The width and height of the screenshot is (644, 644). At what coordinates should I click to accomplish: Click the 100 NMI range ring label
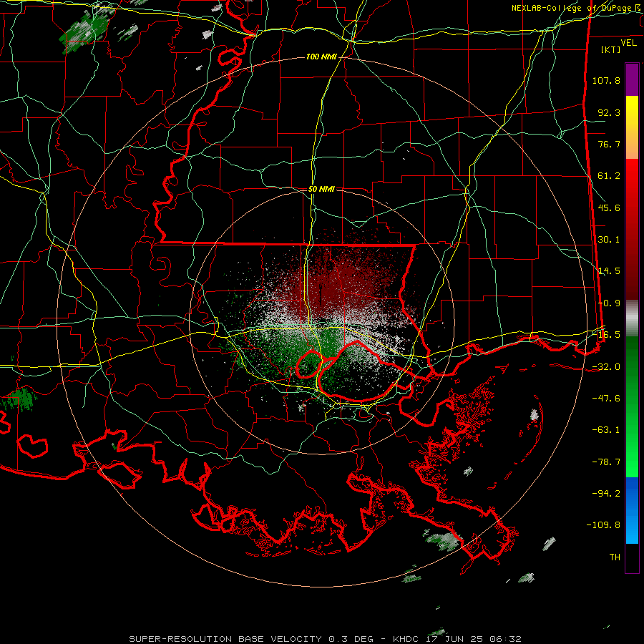click(321, 57)
